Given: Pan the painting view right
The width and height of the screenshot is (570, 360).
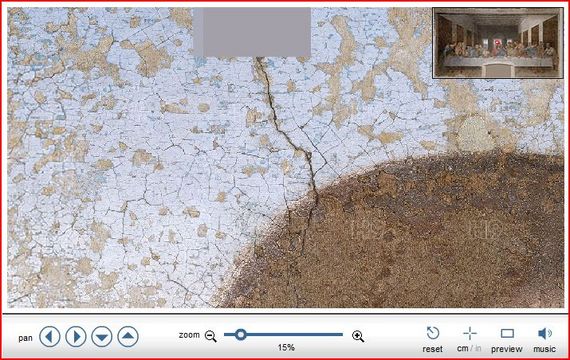Looking at the screenshot, I should [76, 336].
